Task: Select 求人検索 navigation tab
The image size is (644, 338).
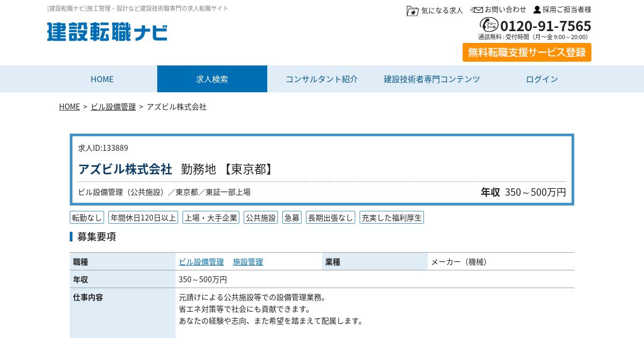Action: click(212, 79)
